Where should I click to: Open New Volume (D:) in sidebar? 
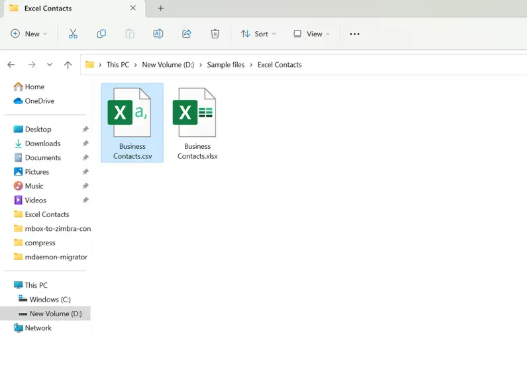coord(45,314)
